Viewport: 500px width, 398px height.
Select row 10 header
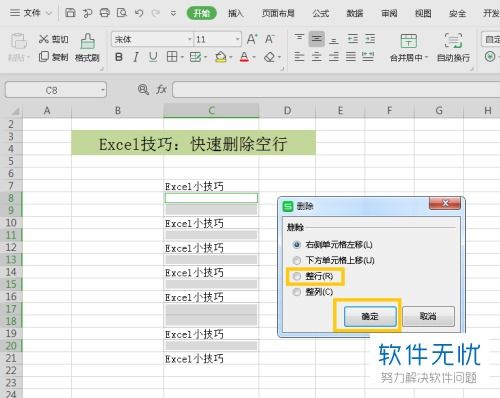click(11, 223)
